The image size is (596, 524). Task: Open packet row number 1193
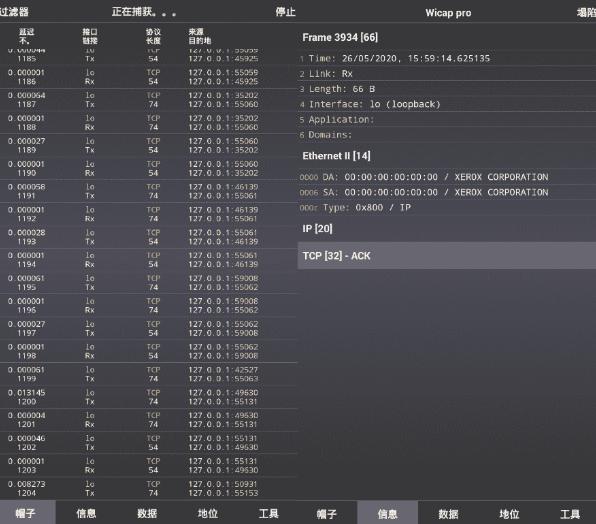[149, 237]
